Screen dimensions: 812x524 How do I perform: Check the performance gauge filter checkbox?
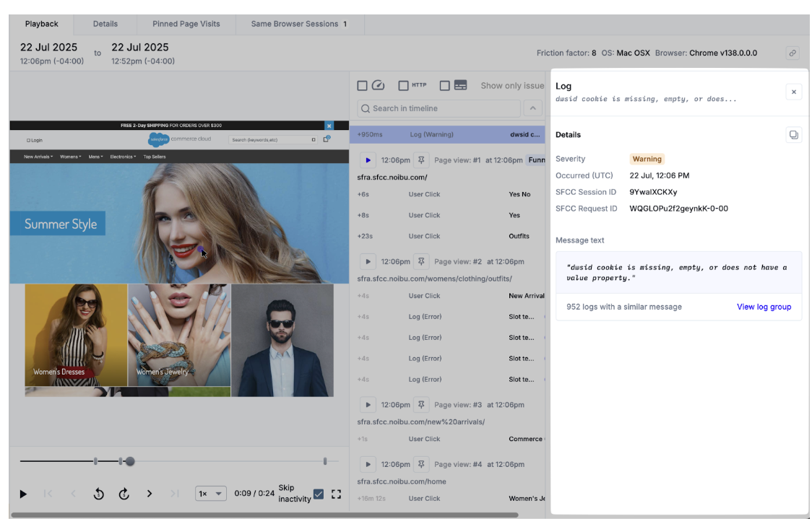363,86
